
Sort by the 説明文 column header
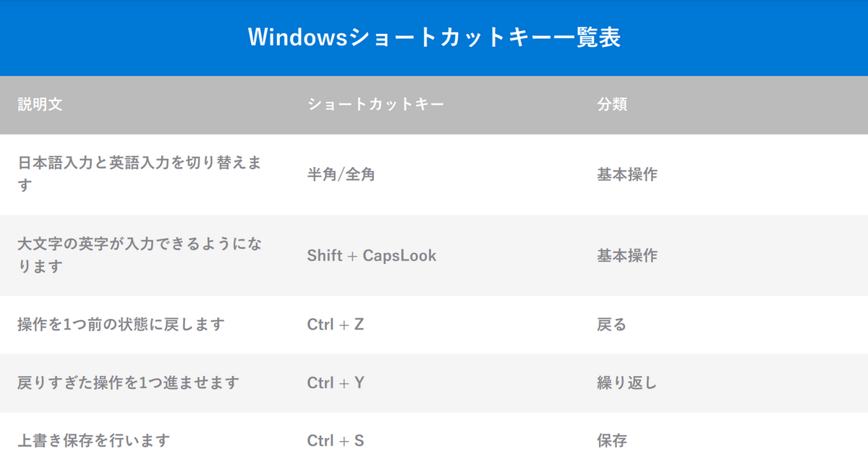[x=40, y=104]
